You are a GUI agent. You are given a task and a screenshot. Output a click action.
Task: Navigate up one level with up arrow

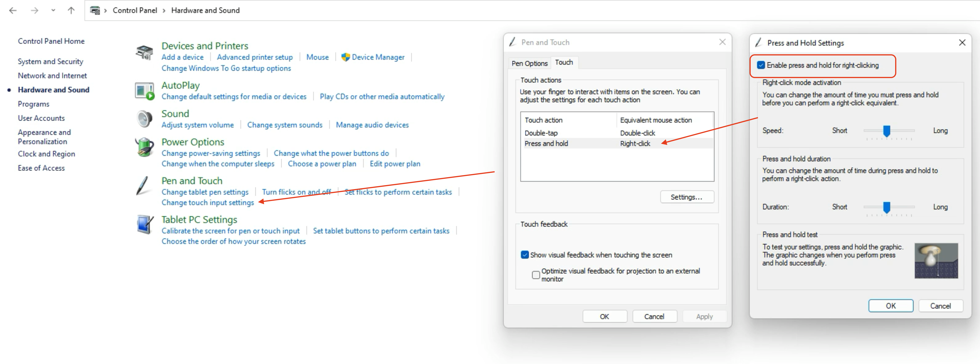coord(71,10)
